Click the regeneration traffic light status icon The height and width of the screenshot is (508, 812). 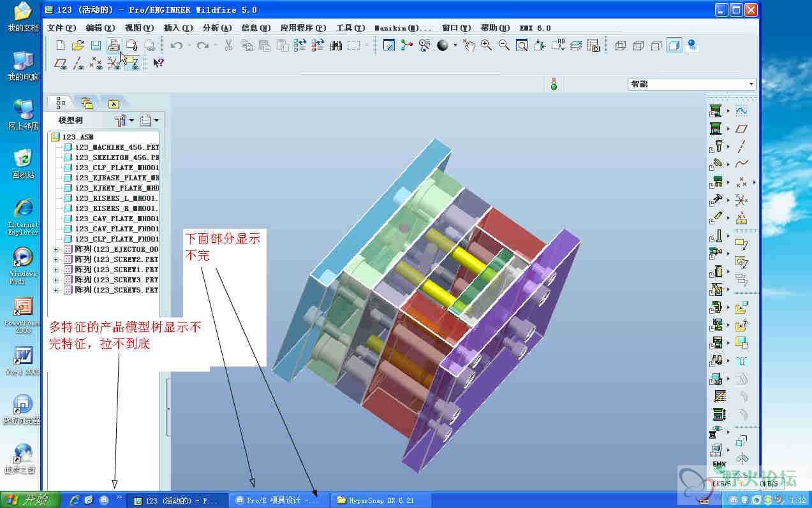(x=554, y=83)
